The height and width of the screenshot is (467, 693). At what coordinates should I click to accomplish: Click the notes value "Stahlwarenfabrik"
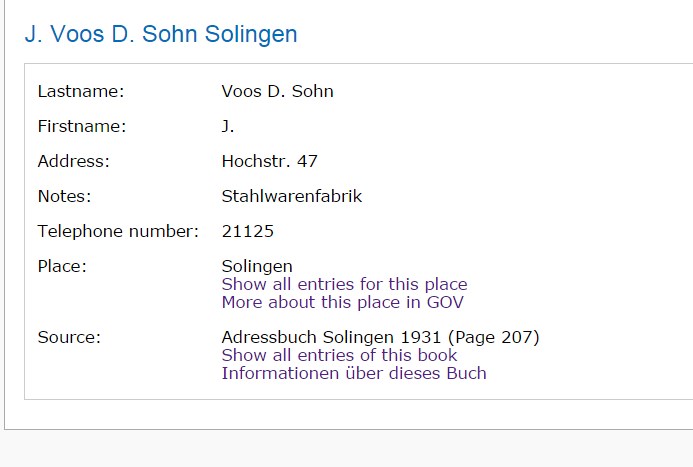[x=291, y=196]
